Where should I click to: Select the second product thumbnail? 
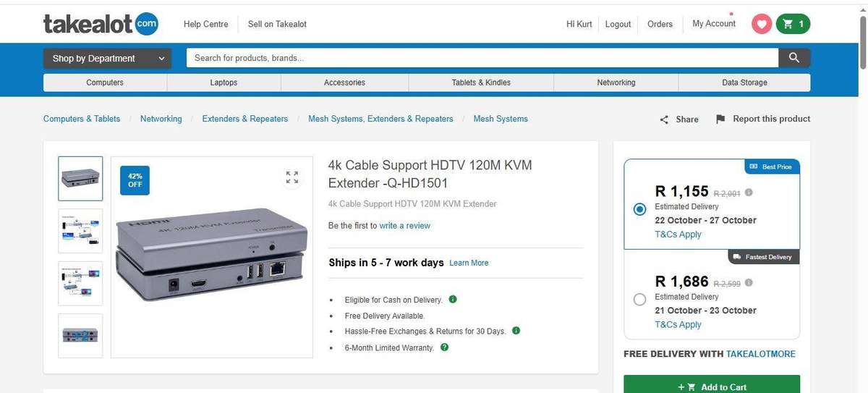(80, 231)
